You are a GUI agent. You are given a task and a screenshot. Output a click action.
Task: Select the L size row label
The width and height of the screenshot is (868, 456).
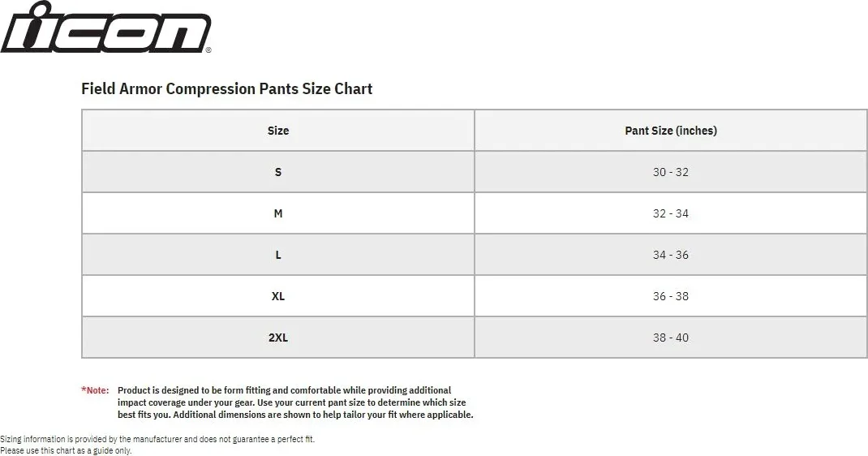coord(278,255)
